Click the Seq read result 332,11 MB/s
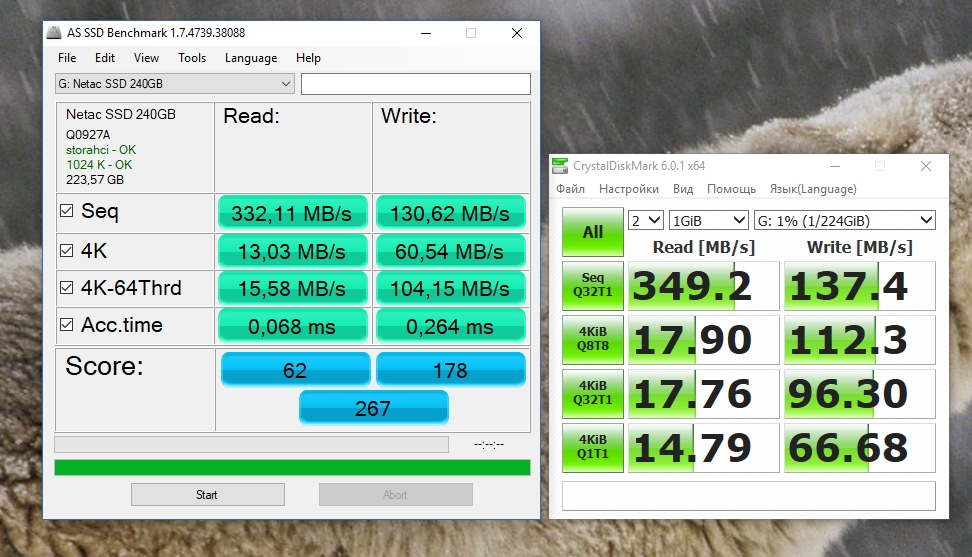The width and height of the screenshot is (972, 557). click(x=292, y=213)
